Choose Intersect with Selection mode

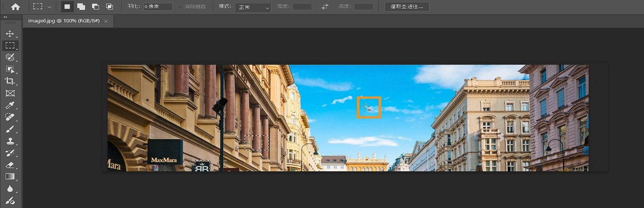tap(109, 7)
